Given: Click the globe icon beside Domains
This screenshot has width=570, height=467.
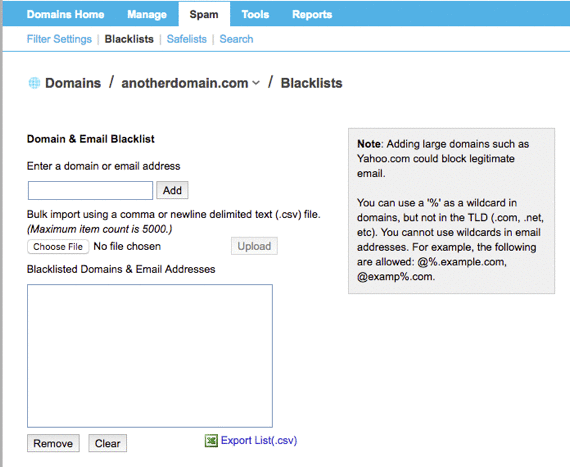Looking at the screenshot, I should pyautogui.click(x=34, y=83).
